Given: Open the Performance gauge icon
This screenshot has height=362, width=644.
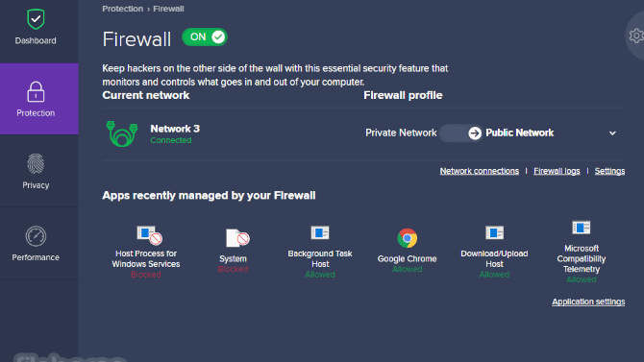Looking at the screenshot, I should [36, 236].
